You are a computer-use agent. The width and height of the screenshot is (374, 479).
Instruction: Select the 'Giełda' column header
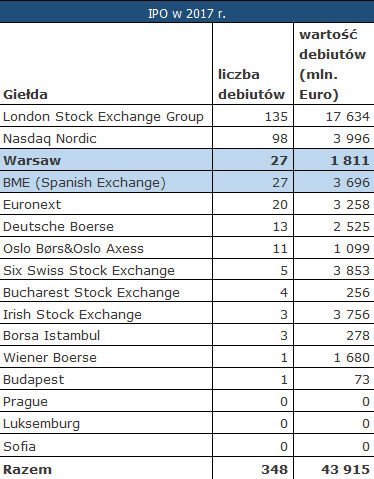coord(25,95)
